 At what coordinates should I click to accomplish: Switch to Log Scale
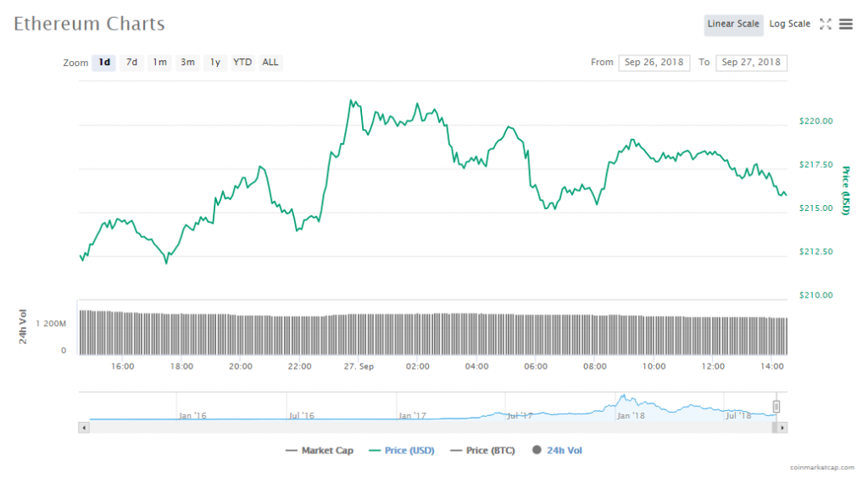pos(789,24)
